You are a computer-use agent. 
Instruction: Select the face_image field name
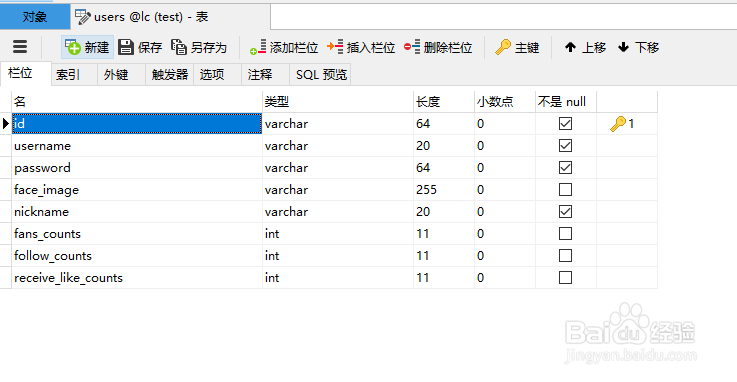click(137, 190)
